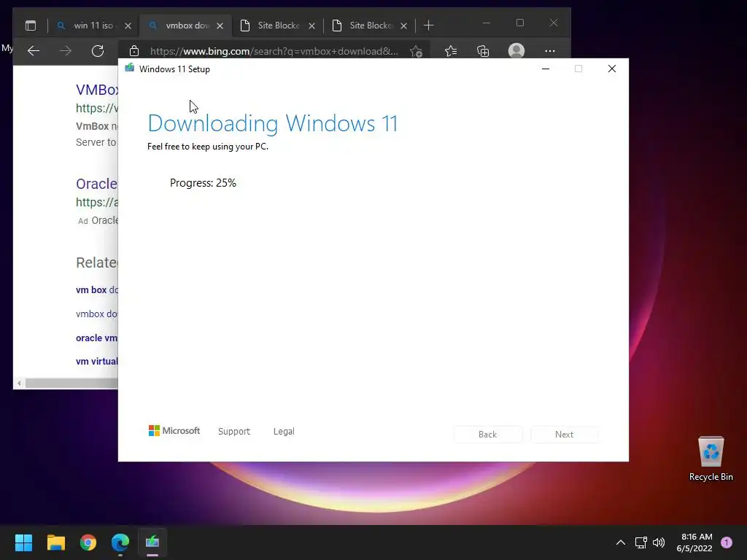Add this page to favorites star
Image resolution: width=747 pixels, height=560 pixels.
(416, 51)
